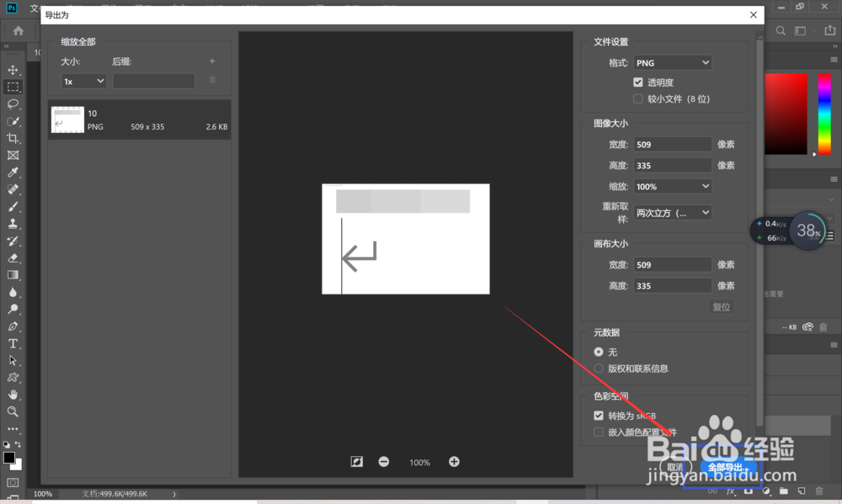Open the 格式 PNG format dropdown
Image resolution: width=842 pixels, height=504 pixels.
672,63
